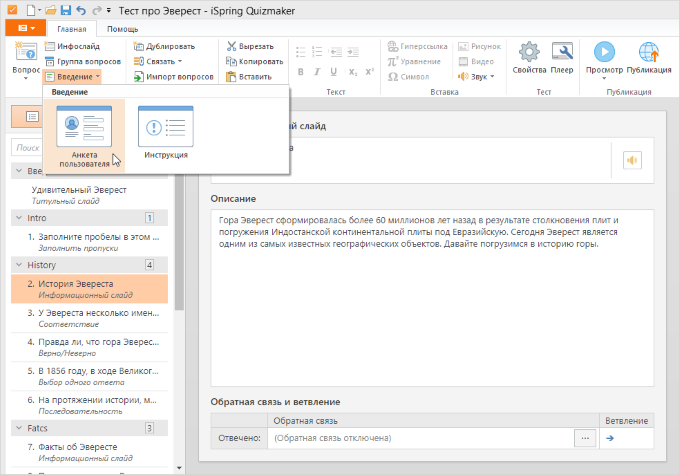Insert a Рисунок
The width and height of the screenshot is (680, 475).
tap(480, 46)
